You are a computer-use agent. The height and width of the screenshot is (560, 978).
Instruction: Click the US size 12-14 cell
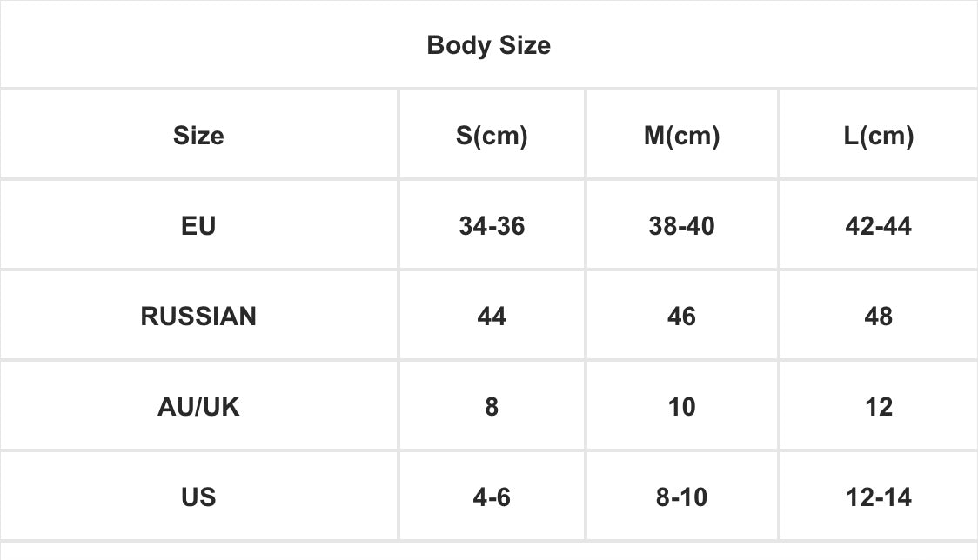[878, 497]
